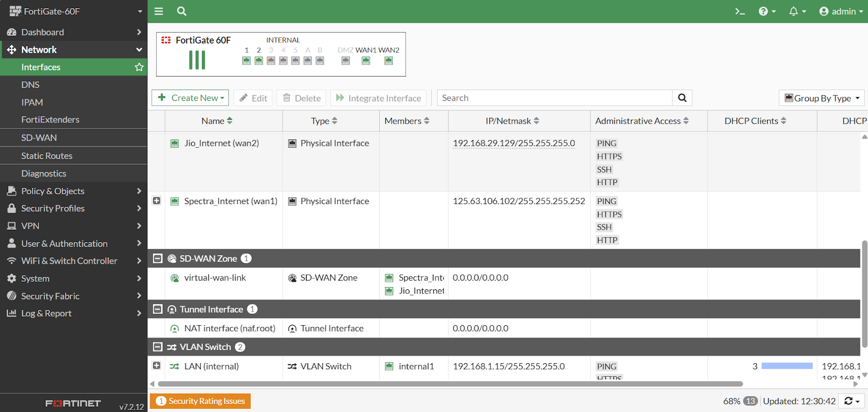The height and width of the screenshot is (412, 868).
Task: Open the help question mark menu
Action: (x=767, y=11)
